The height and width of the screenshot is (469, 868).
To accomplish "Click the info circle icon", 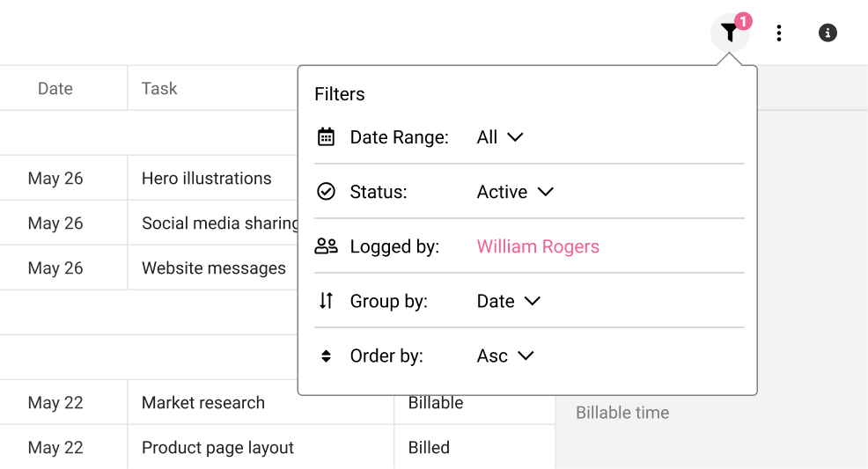I will coord(828,33).
